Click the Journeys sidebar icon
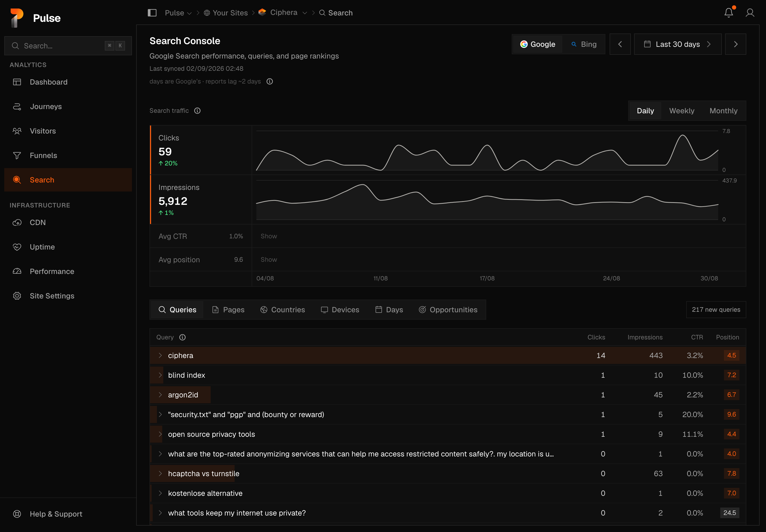766x532 pixels. (x=17, y=106)
